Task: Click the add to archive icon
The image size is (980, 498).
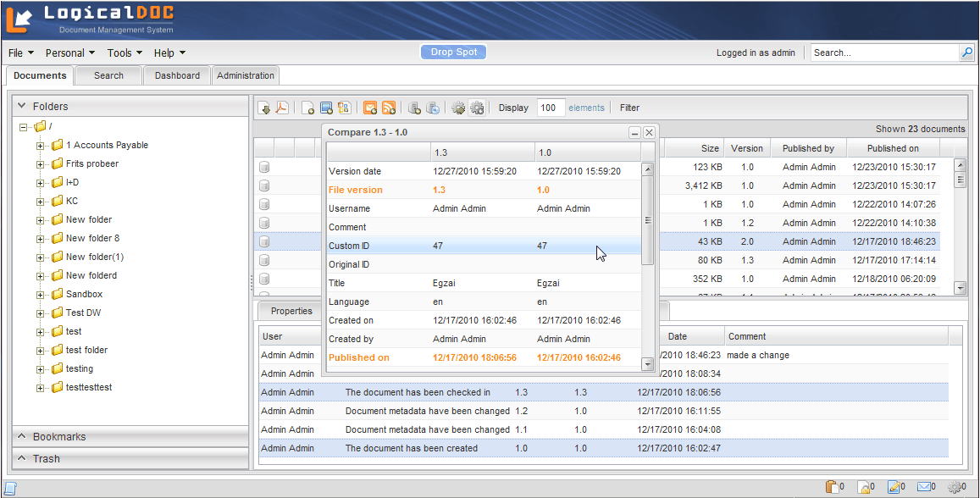Action: 414,108
